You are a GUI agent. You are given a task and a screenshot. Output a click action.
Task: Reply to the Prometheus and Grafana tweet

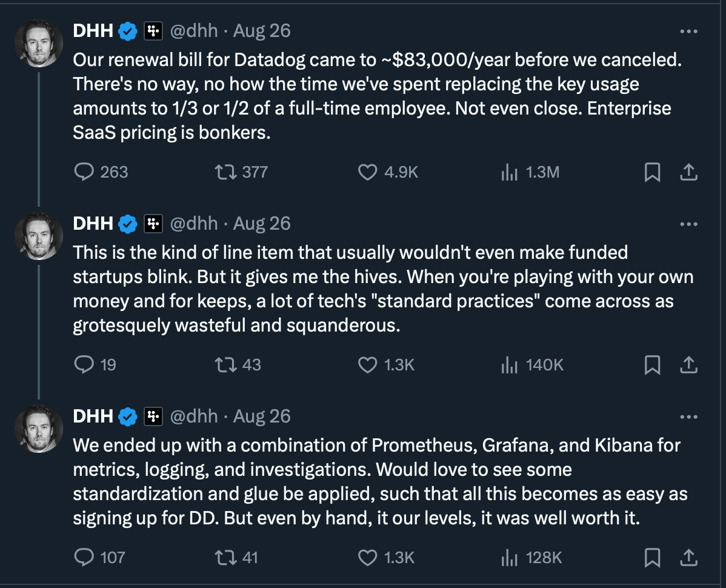[83, 557]
